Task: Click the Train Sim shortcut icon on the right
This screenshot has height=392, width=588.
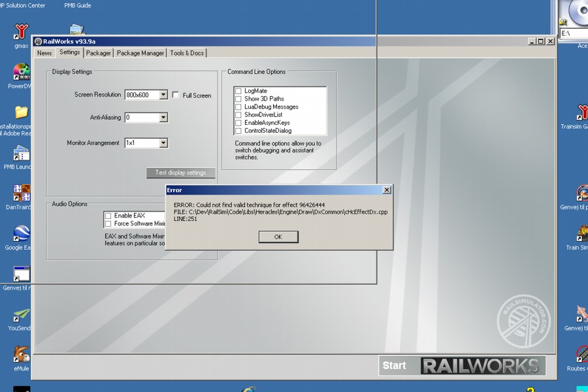Action: pos(581,233)
